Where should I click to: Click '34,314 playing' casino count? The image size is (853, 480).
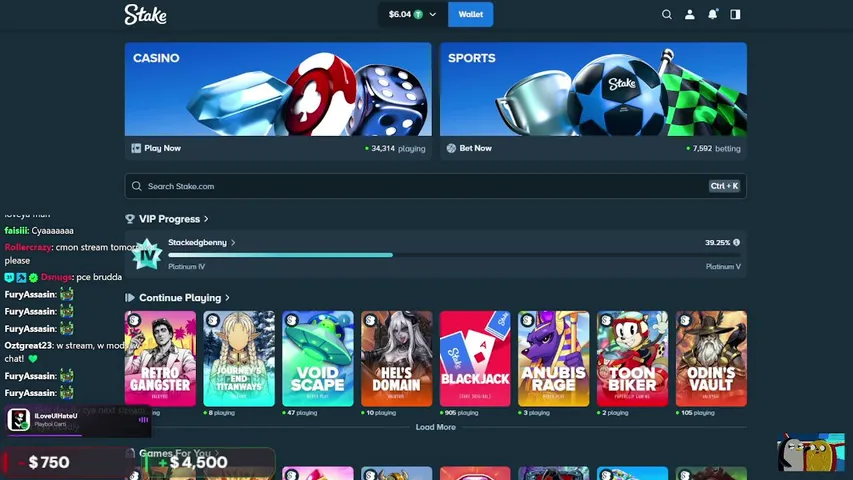pos(395,148)
